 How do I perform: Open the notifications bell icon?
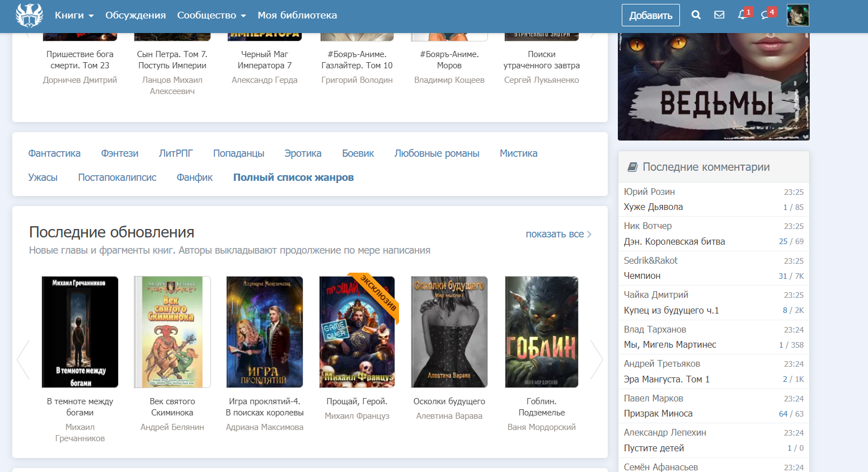(x=743, y=15)
